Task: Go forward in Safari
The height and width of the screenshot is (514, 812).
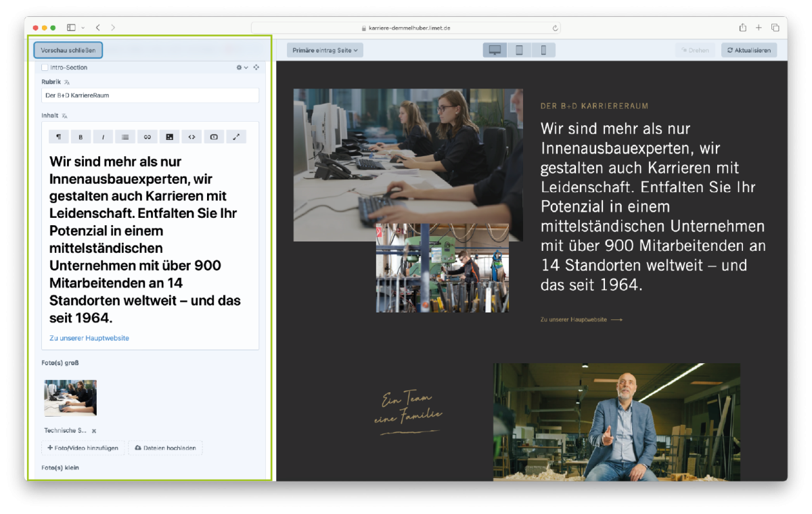Action: point(113,28)
